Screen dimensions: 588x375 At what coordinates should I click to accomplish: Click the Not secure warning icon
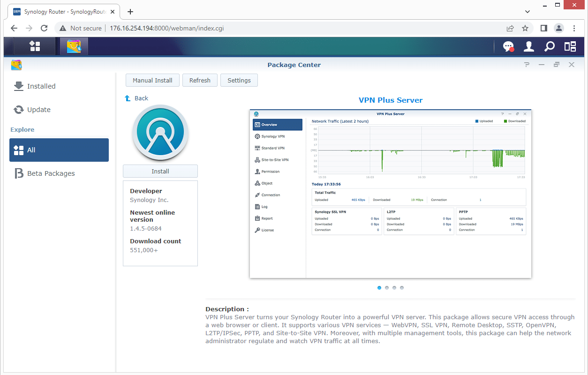pos(63,28)
